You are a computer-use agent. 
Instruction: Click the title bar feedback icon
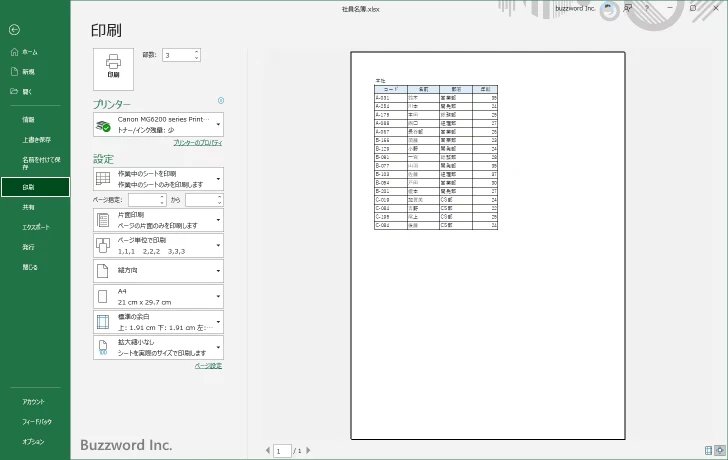pyautogui.click(x=628, y=8)
